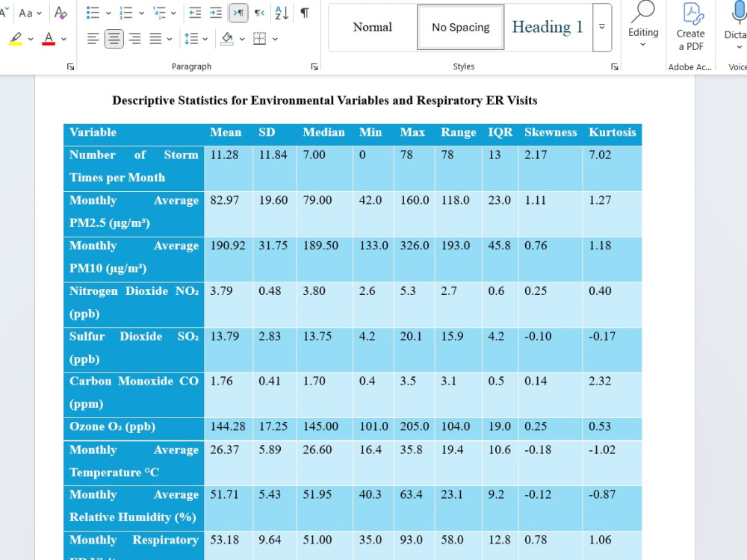
Task: Click the Carbon Monoxide CO row label
Action: tap(134, 393)
